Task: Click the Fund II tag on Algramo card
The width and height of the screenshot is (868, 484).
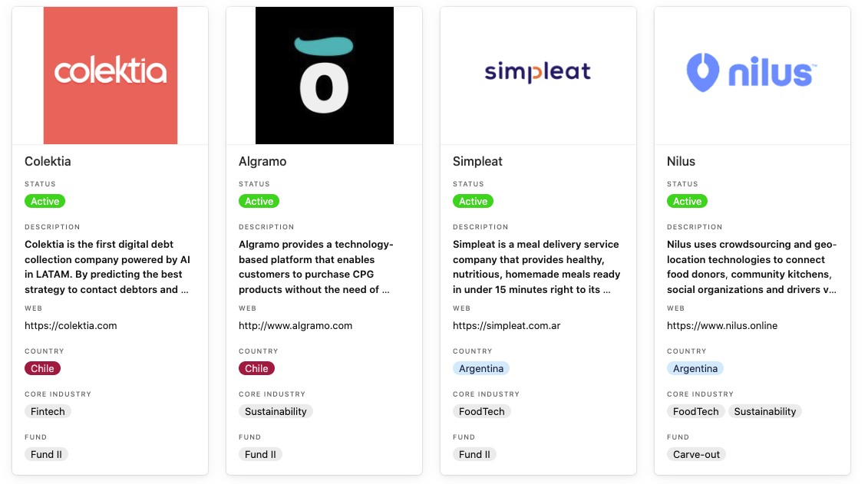Action: tap(260, 455)
